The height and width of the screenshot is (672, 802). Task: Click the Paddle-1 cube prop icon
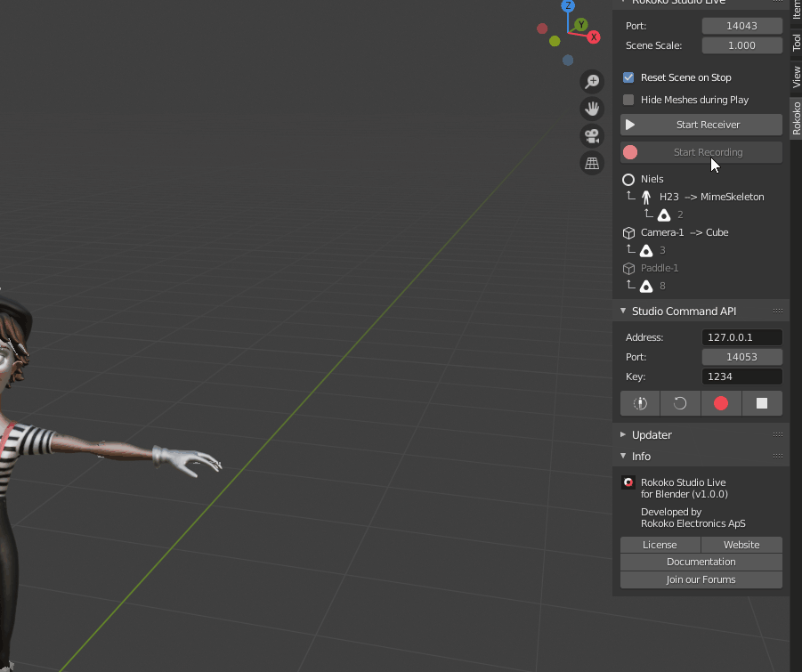tap(628, 269)
